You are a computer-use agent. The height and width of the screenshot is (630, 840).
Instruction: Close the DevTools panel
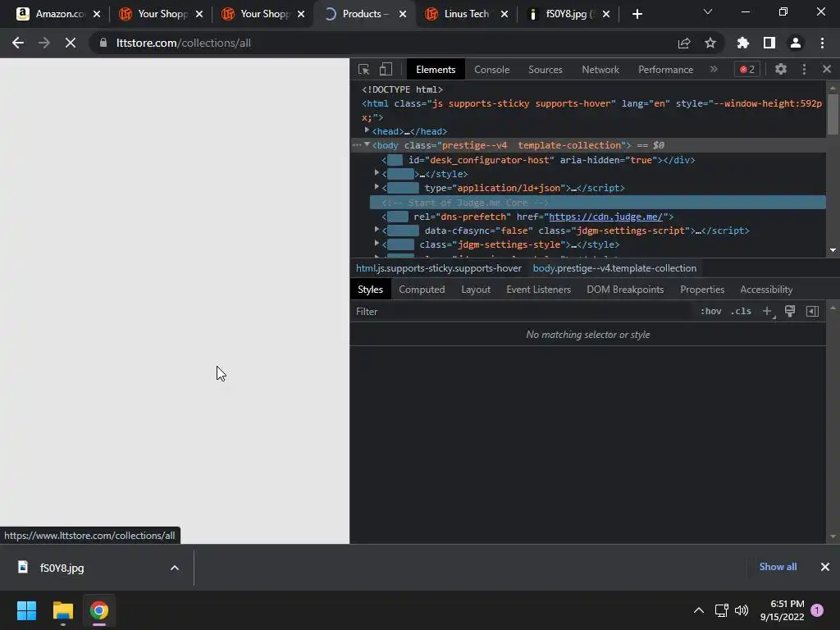pos(827,69)
